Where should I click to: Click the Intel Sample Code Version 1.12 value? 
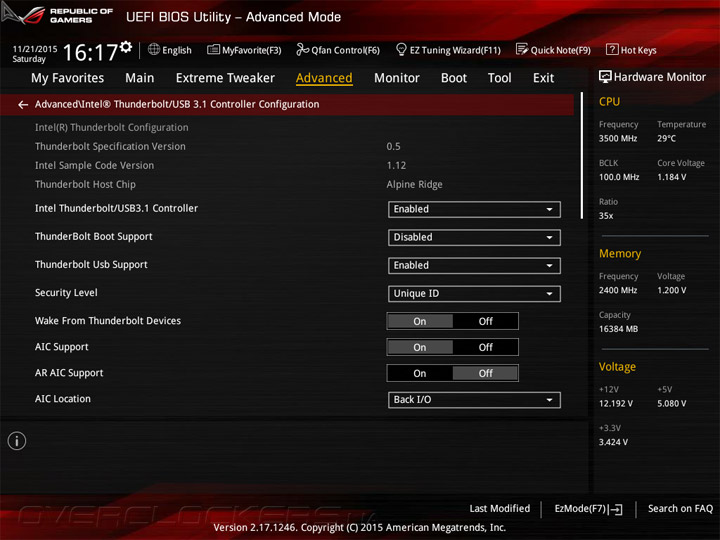tap(396, 165)
